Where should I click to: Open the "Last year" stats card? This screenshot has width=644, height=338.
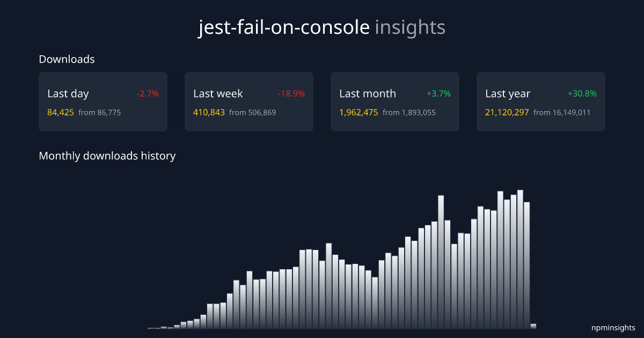coord(541,101)
